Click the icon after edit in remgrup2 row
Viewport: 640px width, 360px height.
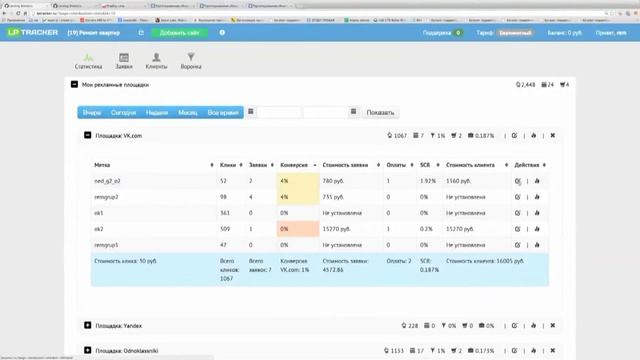point(537,197)
